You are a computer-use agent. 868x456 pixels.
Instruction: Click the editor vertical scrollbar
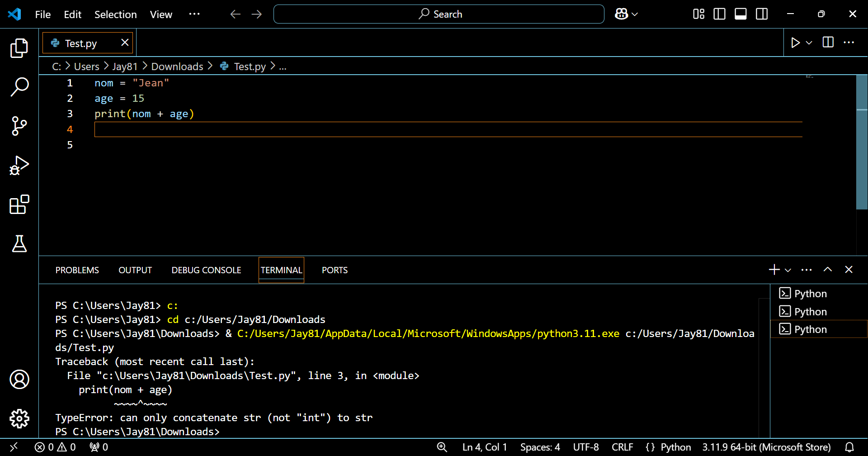862,145
